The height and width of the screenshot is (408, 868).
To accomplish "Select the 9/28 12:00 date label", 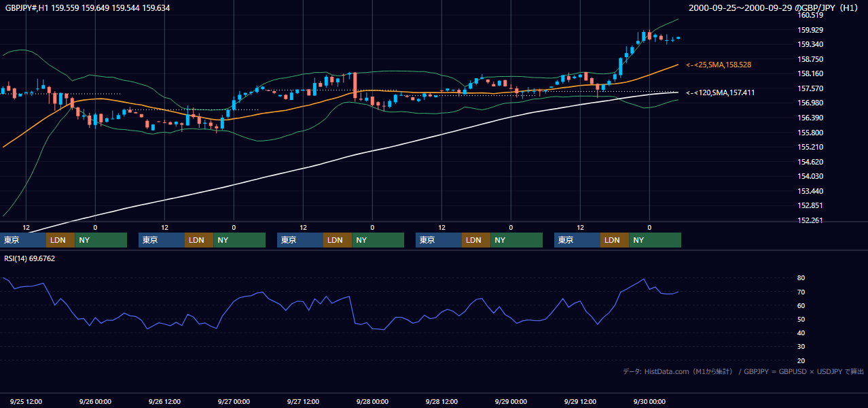I will 441,401.
